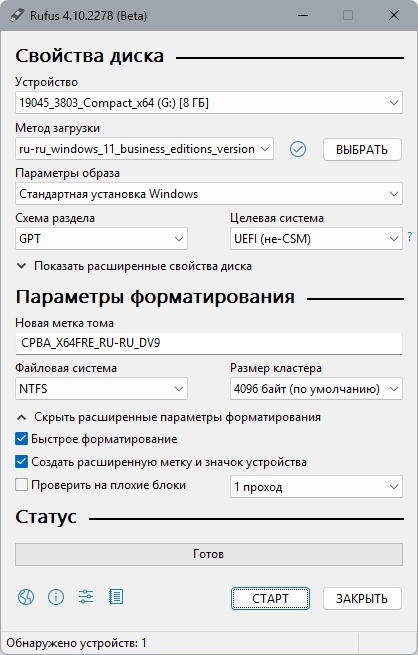Open the Устройство device dropdown
Image resolution: width=418 pixels, height=655 pixels.
(209, 103)
